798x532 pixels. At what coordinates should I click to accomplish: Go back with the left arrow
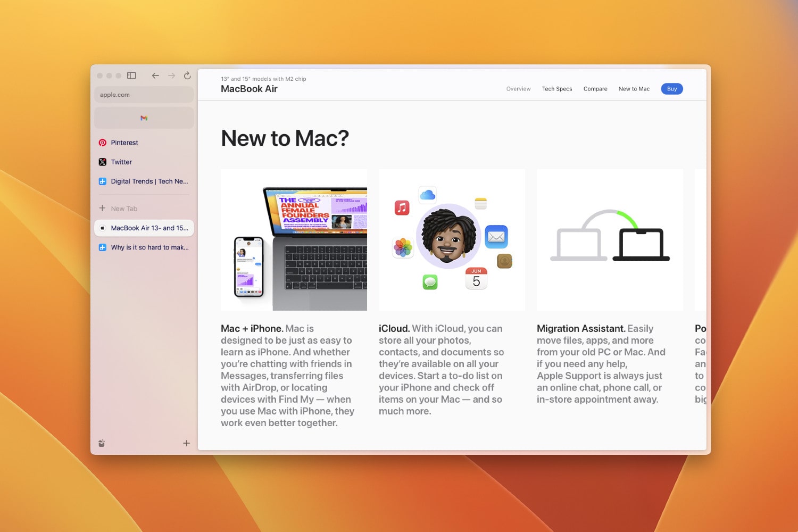[x=155, y=76]
